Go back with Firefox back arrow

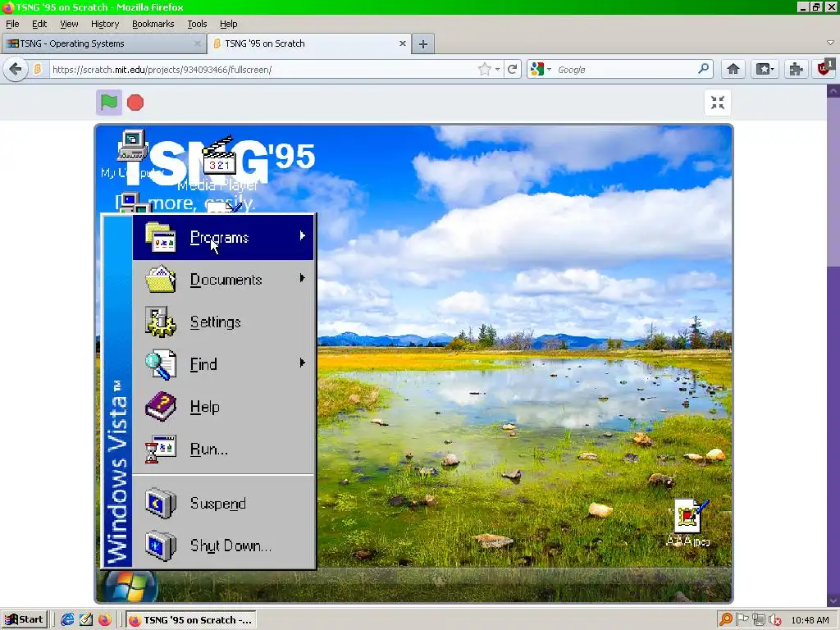click(x=16, y=69)
